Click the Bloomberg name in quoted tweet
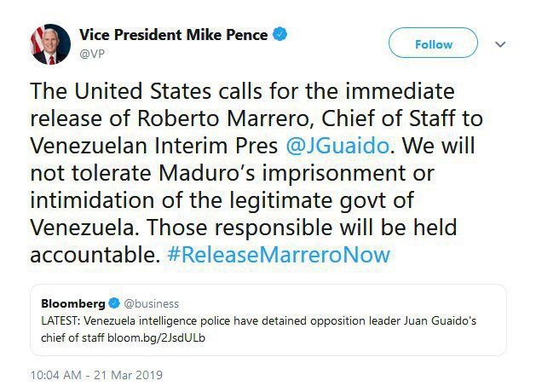Image resolution: width=536 pixels, height=392 pixels. click(x=73, y=303)
